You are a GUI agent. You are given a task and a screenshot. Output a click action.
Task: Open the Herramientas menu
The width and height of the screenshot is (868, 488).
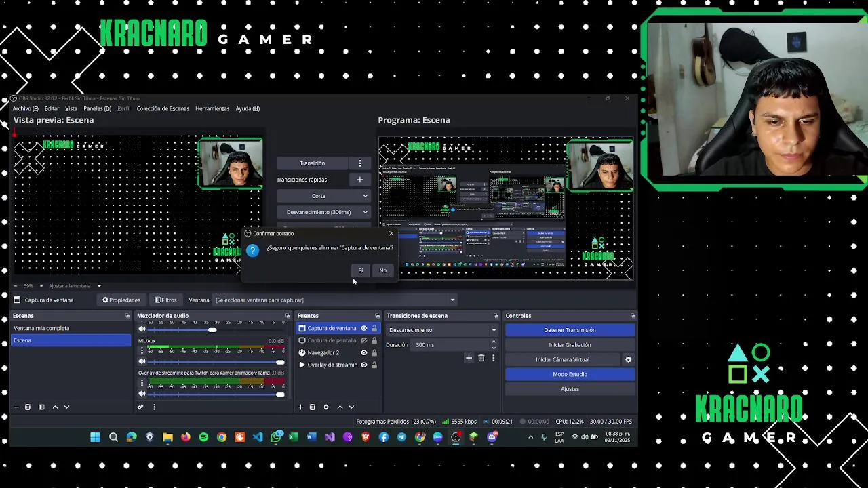coord(212,108)
